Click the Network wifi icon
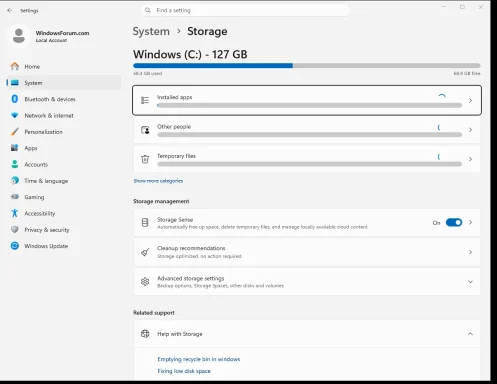 [15, 115]
